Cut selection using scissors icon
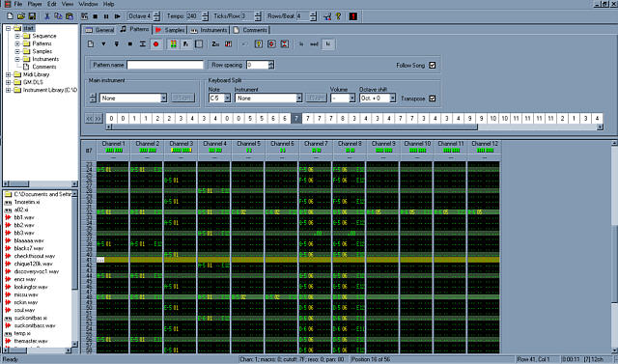The width and height of the screenshot is (618, 364). pyautogui.click(x=47, y=16)
